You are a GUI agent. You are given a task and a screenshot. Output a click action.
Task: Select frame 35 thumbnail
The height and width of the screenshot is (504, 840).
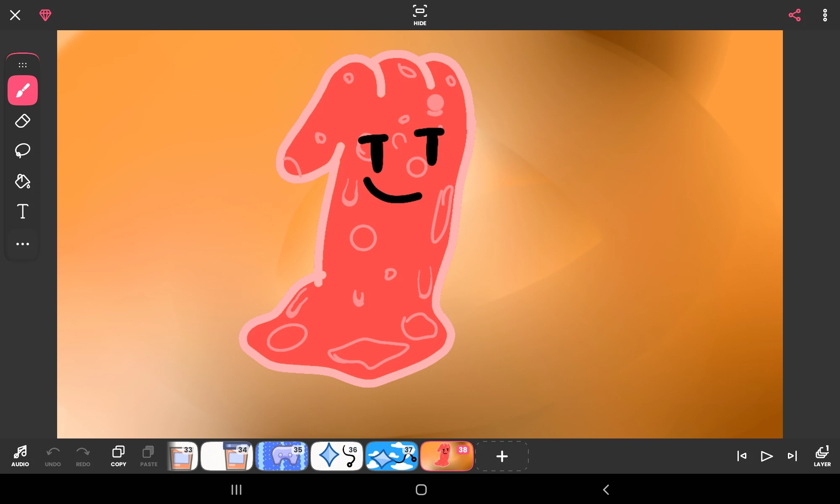click(282, 456)
